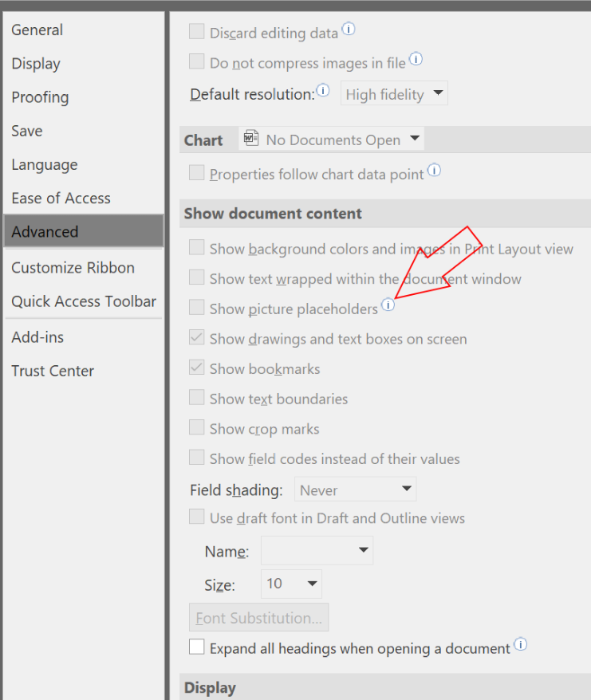Click info icon for Properties follow chart data point
Screen dimensions: 591x700
(434, 170)
